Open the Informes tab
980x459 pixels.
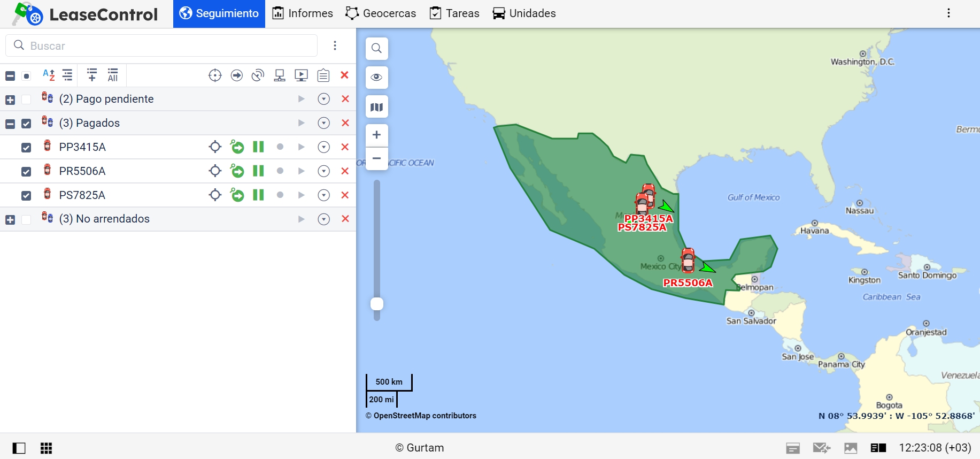(x=303, y=13)
